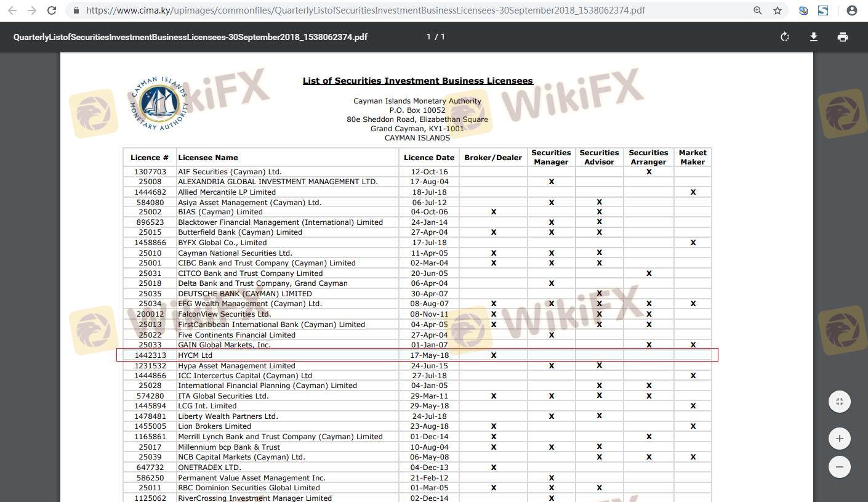Click the Licensee Name column header
The image size is (868, 502).
(x=208, y=158)
